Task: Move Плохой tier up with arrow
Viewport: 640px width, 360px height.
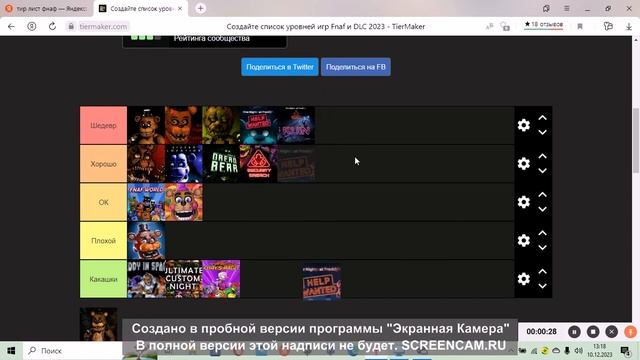Action: point(542,233)
